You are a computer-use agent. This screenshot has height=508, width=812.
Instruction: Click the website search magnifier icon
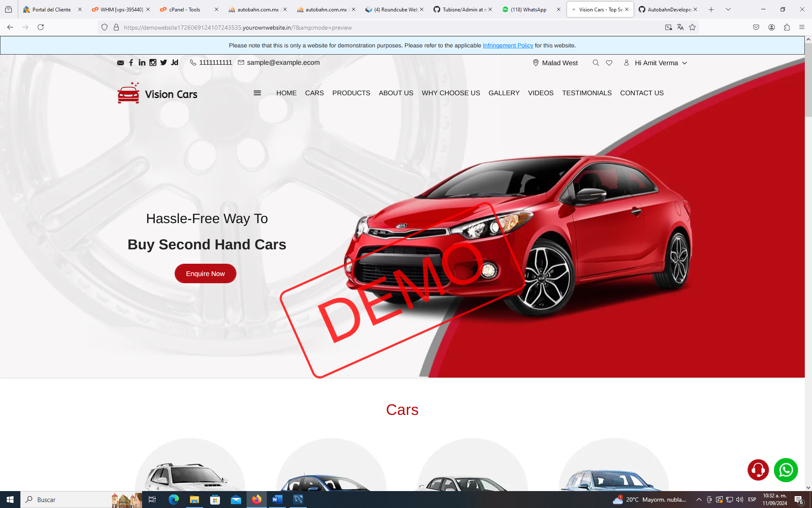pyautogui.click(x=595, y=63)
